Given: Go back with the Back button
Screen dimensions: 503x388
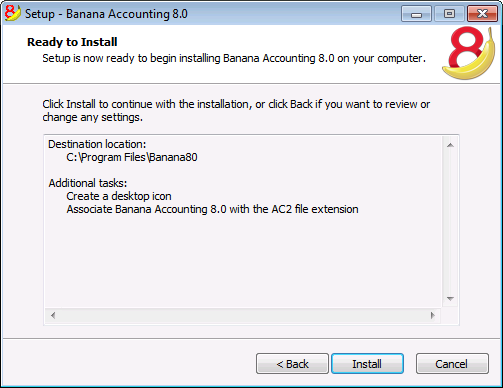Looking at the screenshot, I should 292,364.
